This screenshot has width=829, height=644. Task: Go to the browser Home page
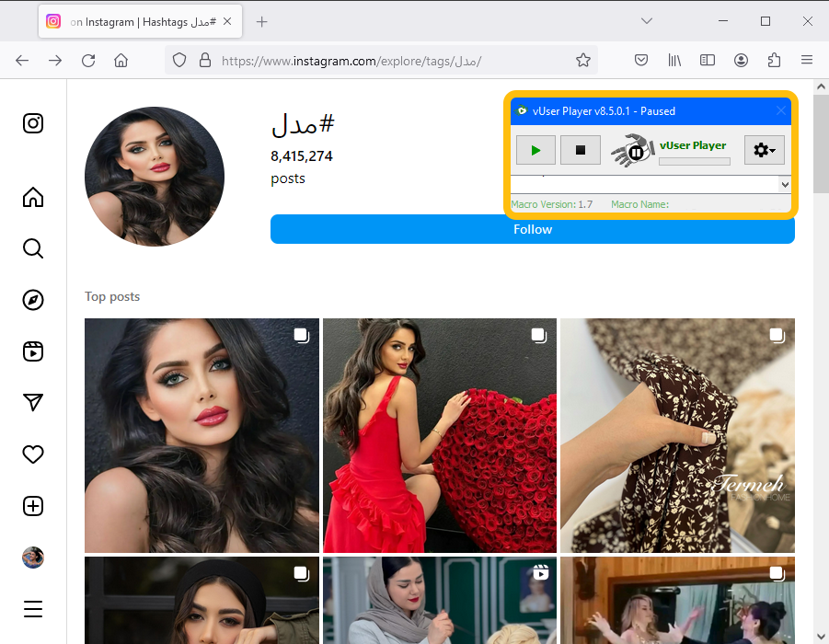point(121,61)
